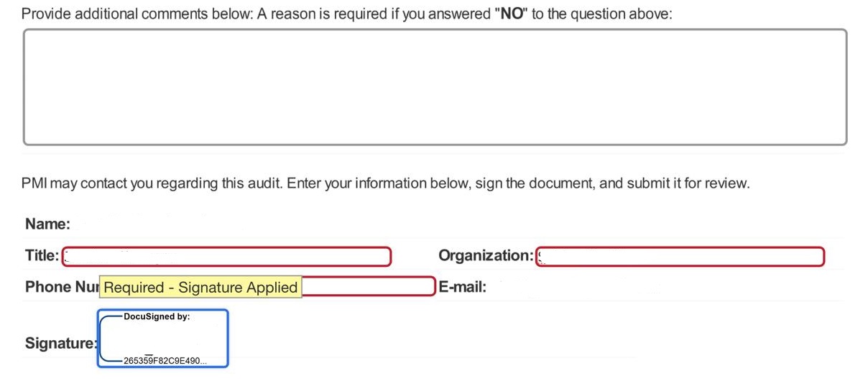
Task: Click the Name label
Action: [47, 224]
